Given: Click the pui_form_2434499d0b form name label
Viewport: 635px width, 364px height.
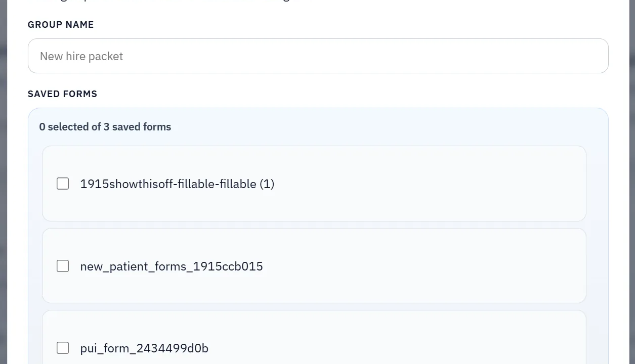Looking at the screenshot, I should click(144, 348).
